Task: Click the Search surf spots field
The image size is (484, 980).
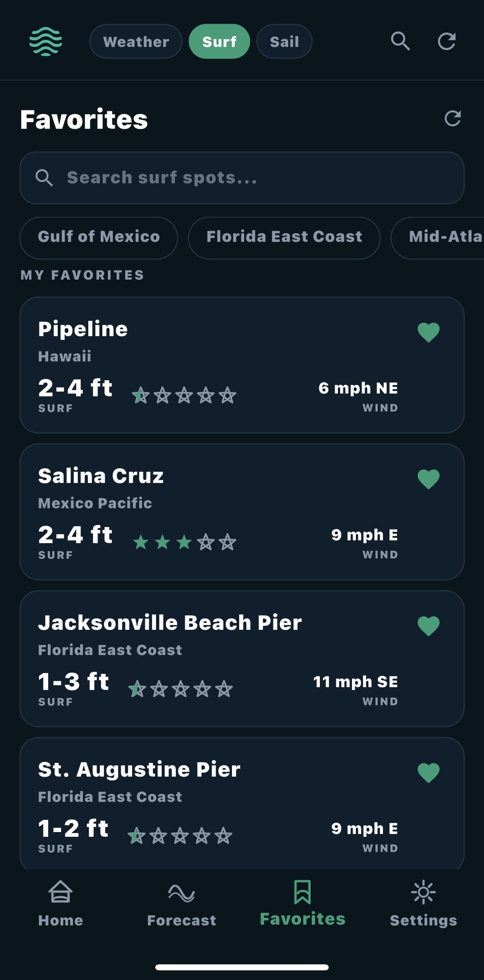Action: (242, 178)
